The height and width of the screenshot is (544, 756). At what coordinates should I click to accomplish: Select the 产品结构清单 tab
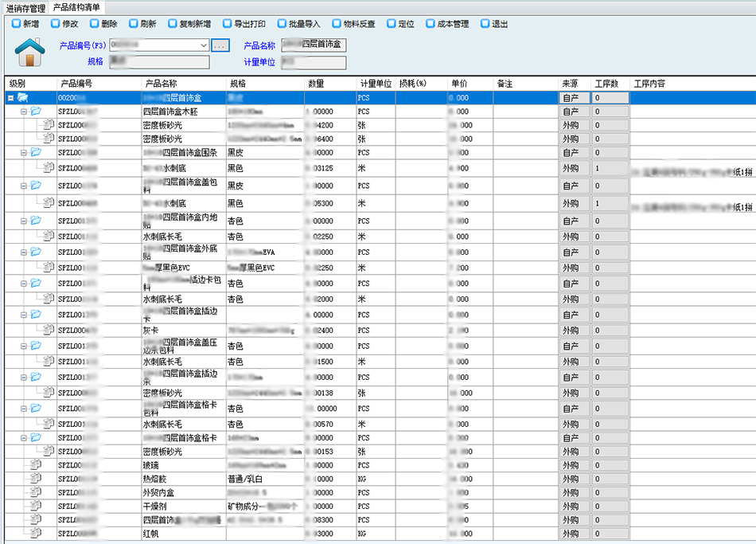[76, 7]
